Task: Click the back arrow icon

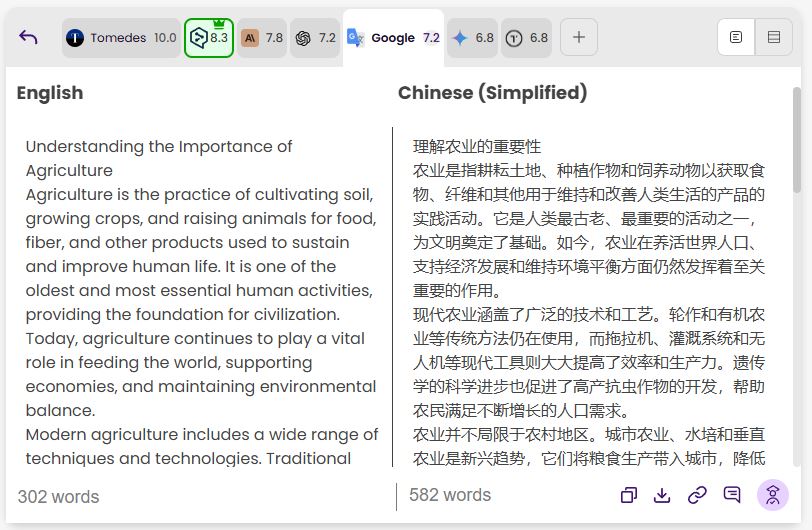Action: tap(28, 38)
